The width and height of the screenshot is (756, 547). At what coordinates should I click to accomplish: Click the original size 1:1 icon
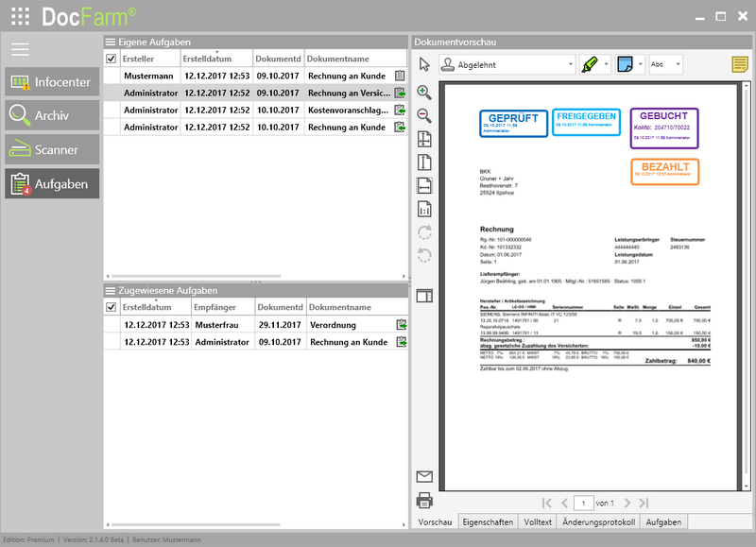point(424,208)
